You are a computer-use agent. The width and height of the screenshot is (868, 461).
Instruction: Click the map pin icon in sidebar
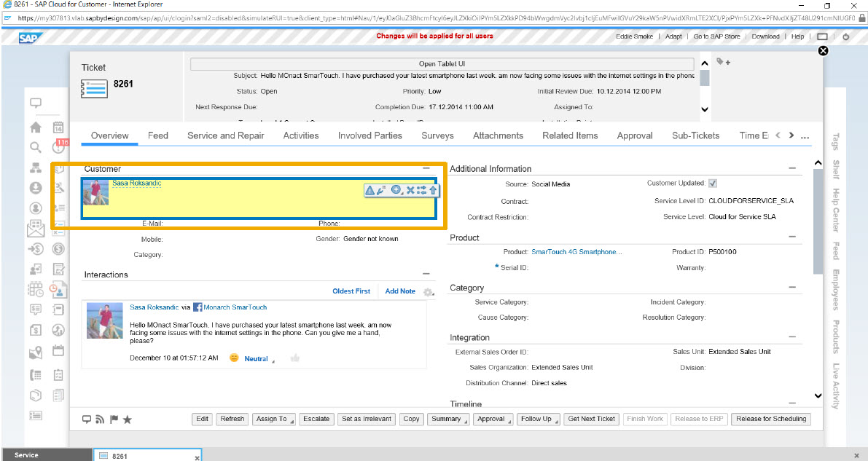point(36,352)
